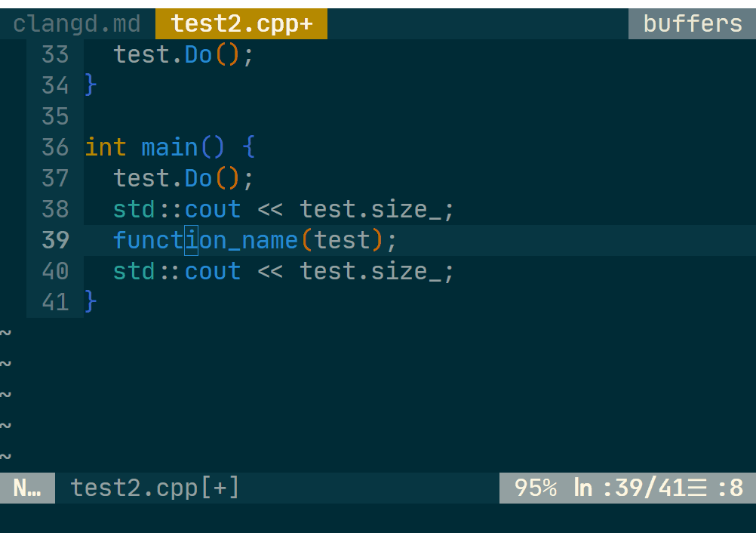Click line number 39 in the gutter
This screenshot has height=533, width=756.
[55, 240]
